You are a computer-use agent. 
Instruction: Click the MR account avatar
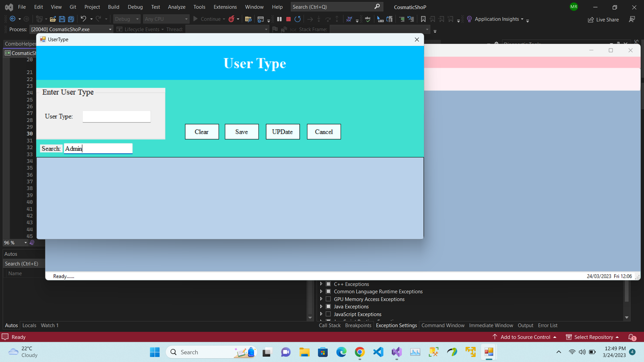coord(574,7)
